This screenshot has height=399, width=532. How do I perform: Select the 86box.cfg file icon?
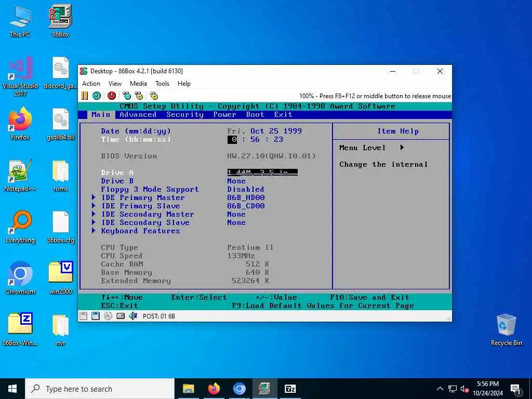[60, 227]
